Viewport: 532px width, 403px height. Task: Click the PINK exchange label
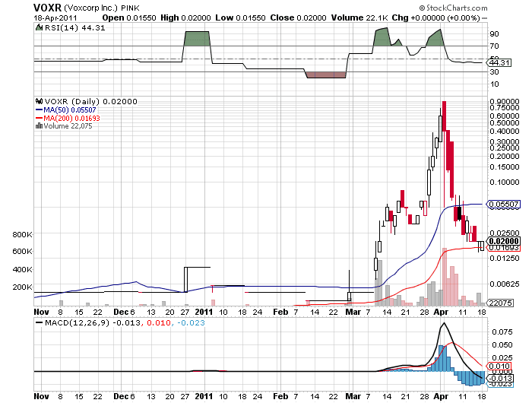(x=130, y=8)
